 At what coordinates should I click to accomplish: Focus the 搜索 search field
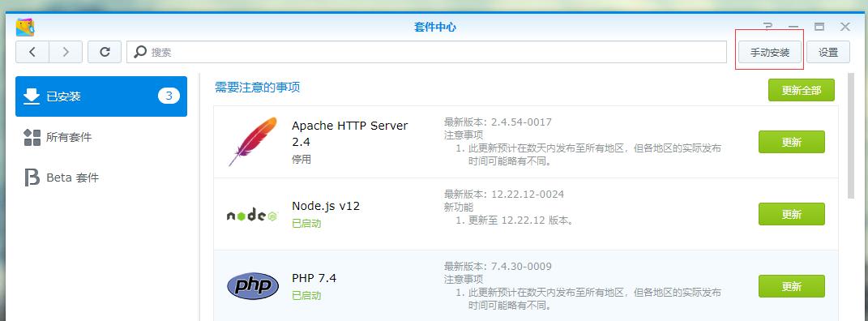(426, 52)
